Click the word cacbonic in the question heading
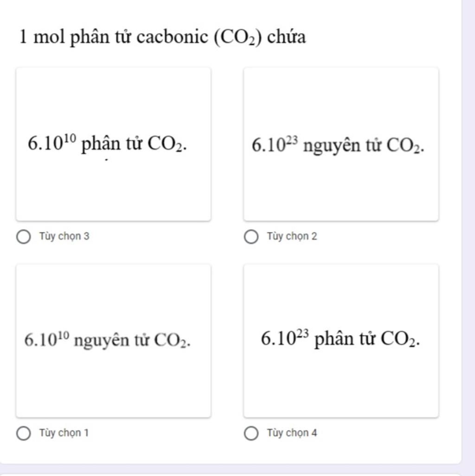 pos(173,37)
